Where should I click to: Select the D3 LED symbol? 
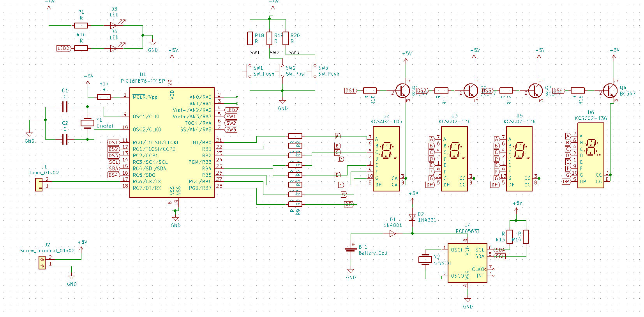[114, 26]
